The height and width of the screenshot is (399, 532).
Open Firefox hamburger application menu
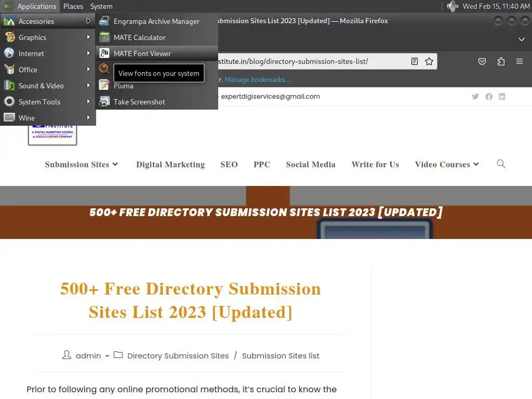520,61
